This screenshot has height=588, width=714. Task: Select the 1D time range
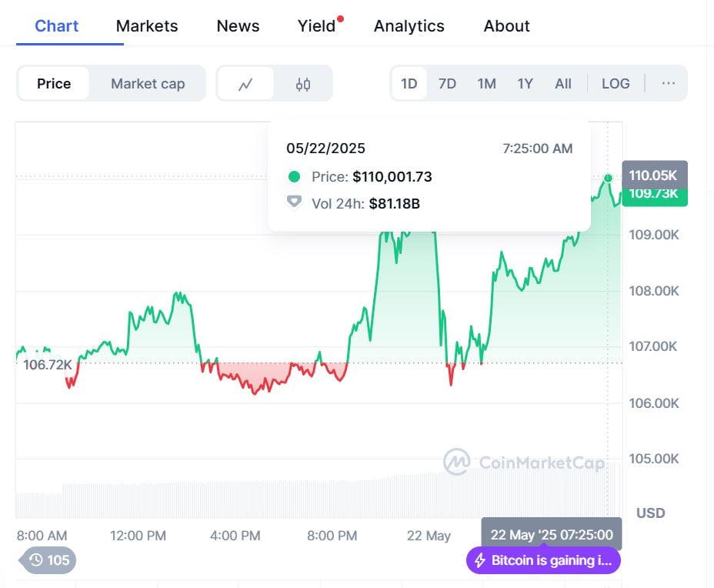[x=409, y=84]
